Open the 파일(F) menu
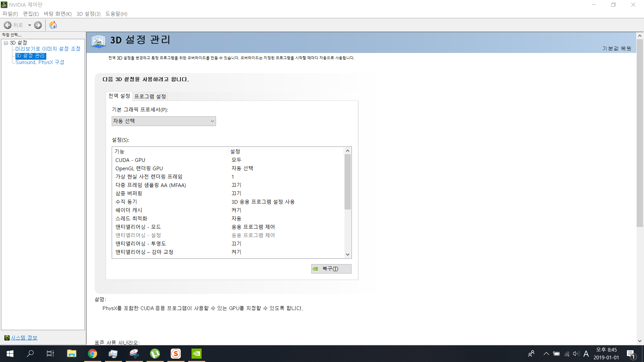 tap(10, 14)
